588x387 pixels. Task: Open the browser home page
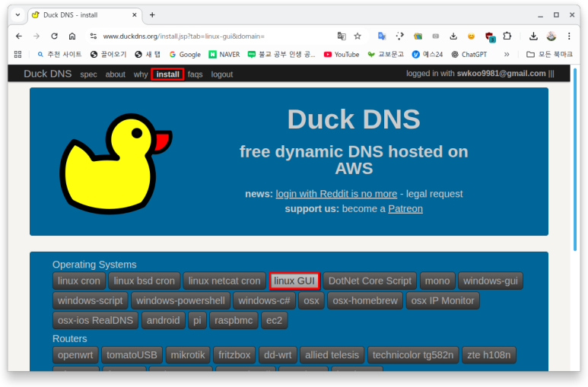coord(72,36)
